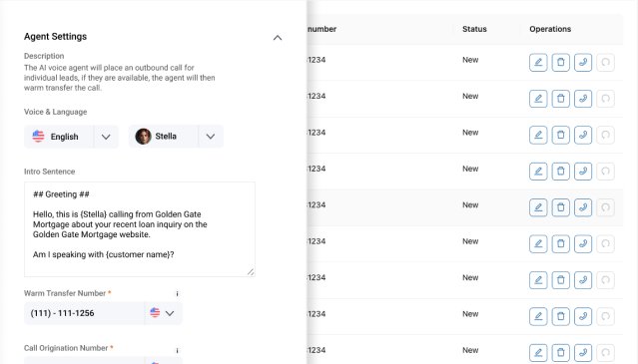Click the Operations column header

tap(550, 29)
